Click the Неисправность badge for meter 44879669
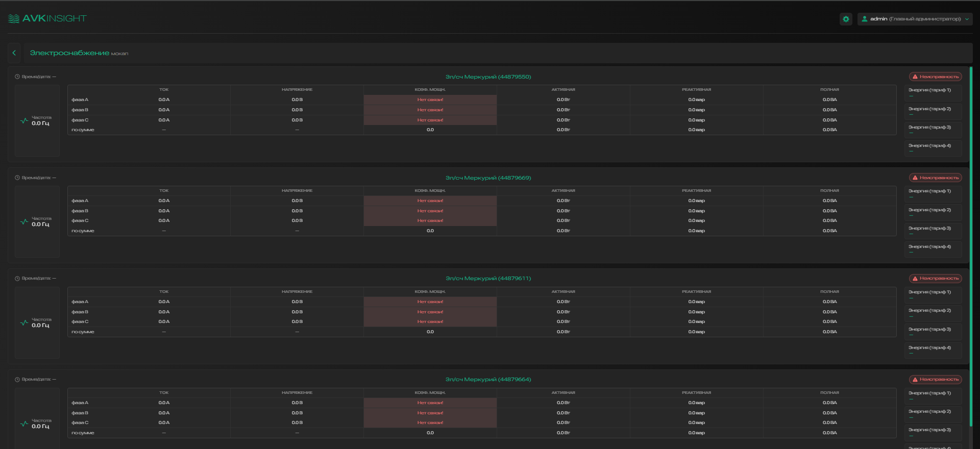The image size is (980, 449). [936, 178]
